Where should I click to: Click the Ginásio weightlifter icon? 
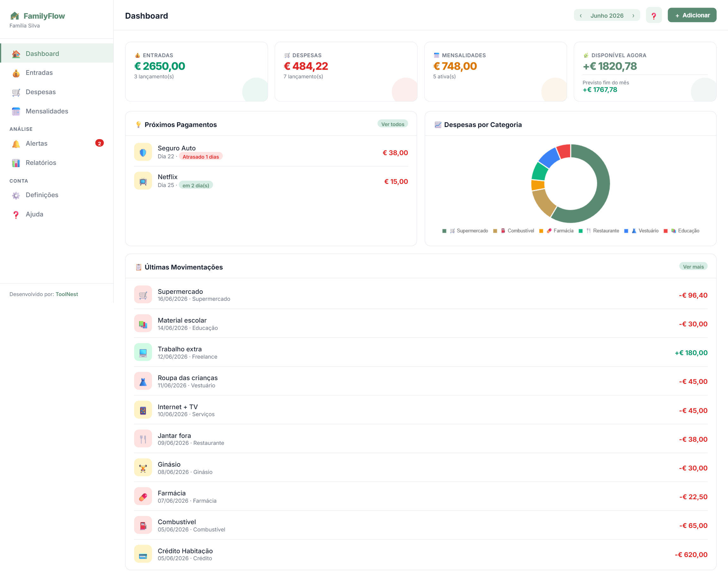point(143,468)
